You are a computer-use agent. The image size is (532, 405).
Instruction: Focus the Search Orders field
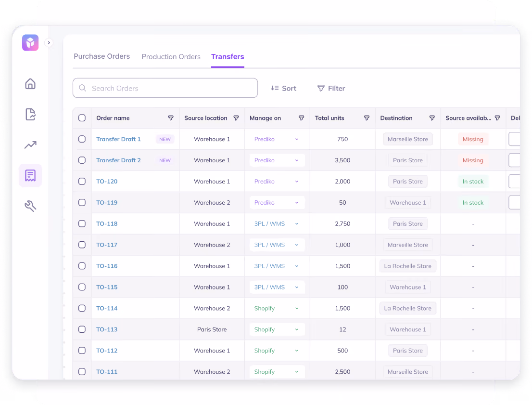[x=165, y=88]
